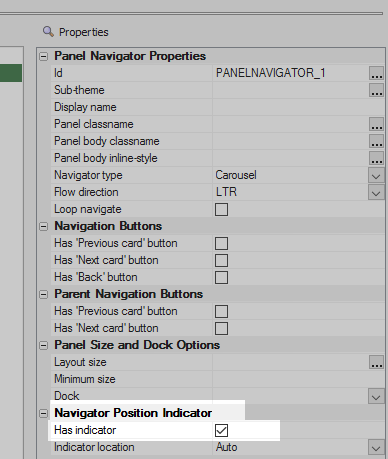
Task: Enable the Loop navigate checkbox
Action: point(222,210)
